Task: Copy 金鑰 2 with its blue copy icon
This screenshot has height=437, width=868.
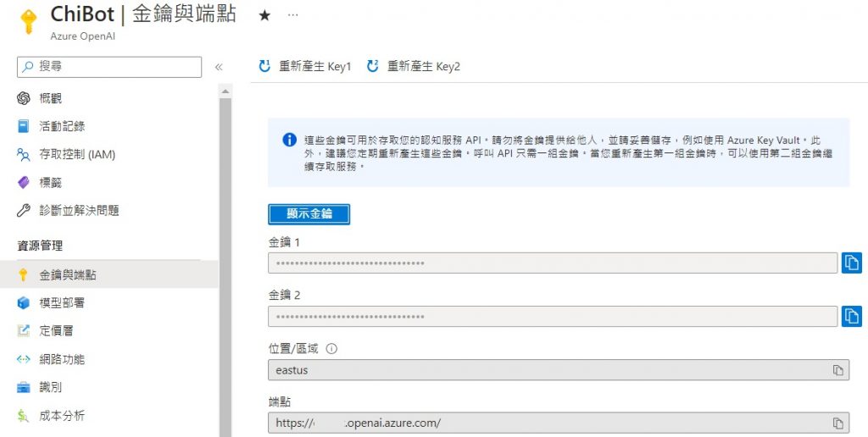Action: point(851,317)
